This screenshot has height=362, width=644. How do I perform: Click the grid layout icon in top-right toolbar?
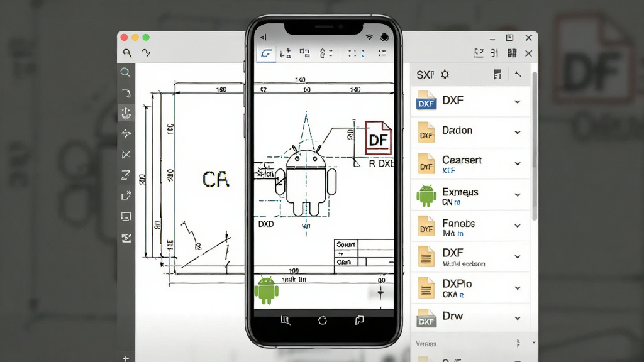pos(512,53)
